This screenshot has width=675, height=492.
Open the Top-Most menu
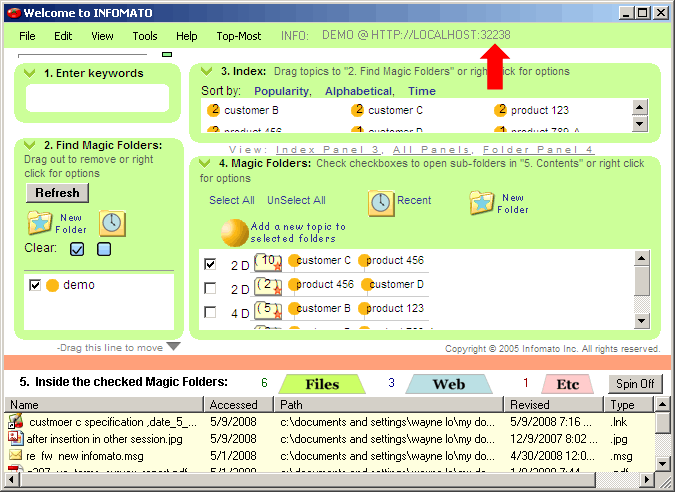click(x=238, y=36)
